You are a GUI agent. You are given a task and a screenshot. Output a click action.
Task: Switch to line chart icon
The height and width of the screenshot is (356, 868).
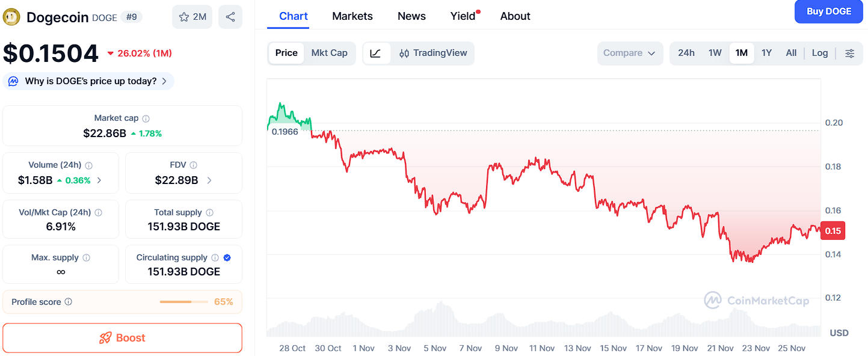[375, 53]
